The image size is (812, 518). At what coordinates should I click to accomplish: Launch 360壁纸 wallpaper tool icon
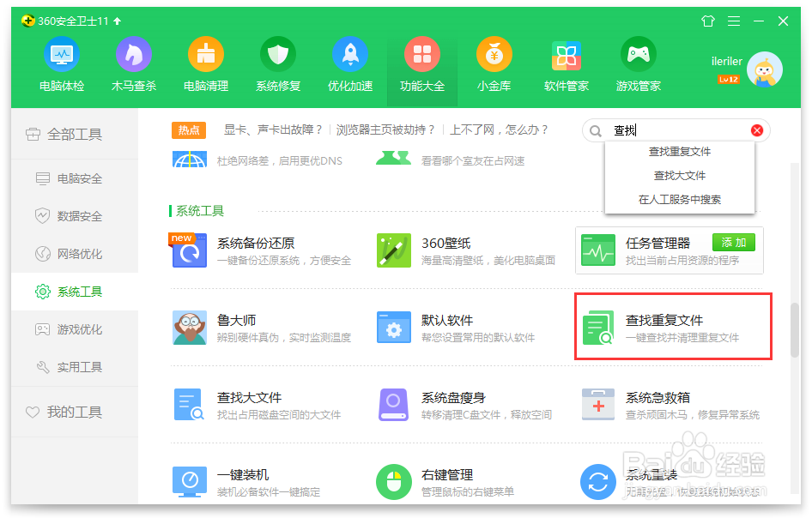(394, 250)
